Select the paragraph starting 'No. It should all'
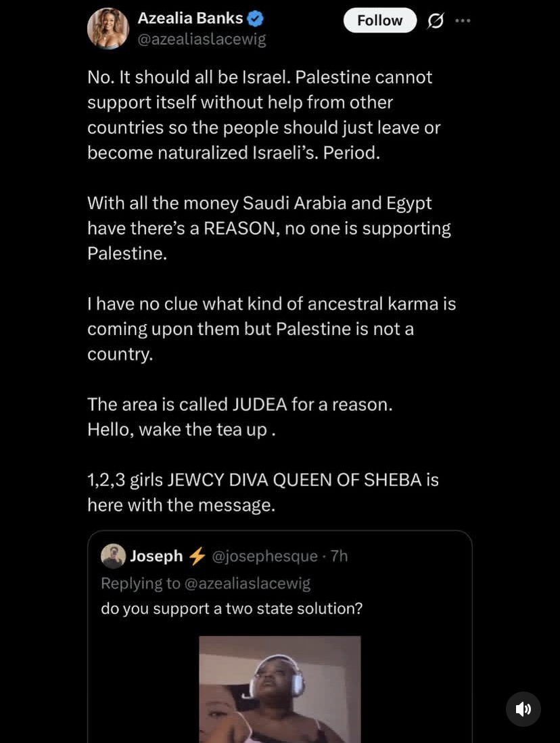 tap(264, 115)
